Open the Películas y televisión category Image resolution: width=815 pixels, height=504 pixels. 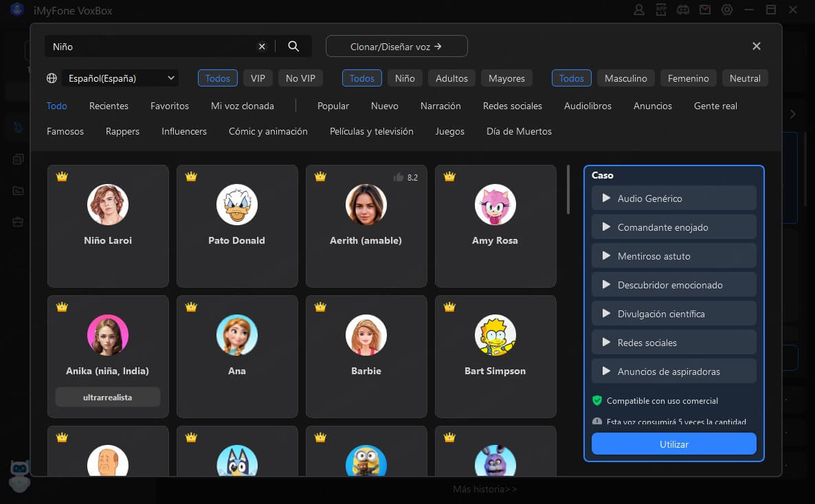click(371, 131)
